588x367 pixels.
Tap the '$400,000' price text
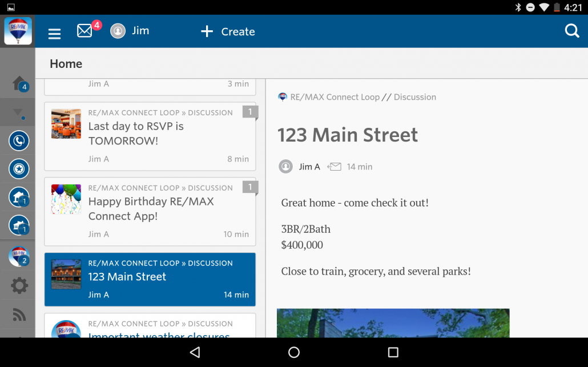[302, 245]
